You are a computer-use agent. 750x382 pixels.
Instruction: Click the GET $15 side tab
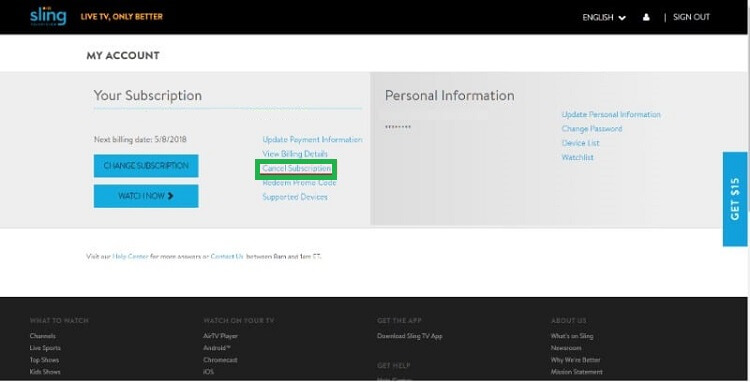[735, 199]
